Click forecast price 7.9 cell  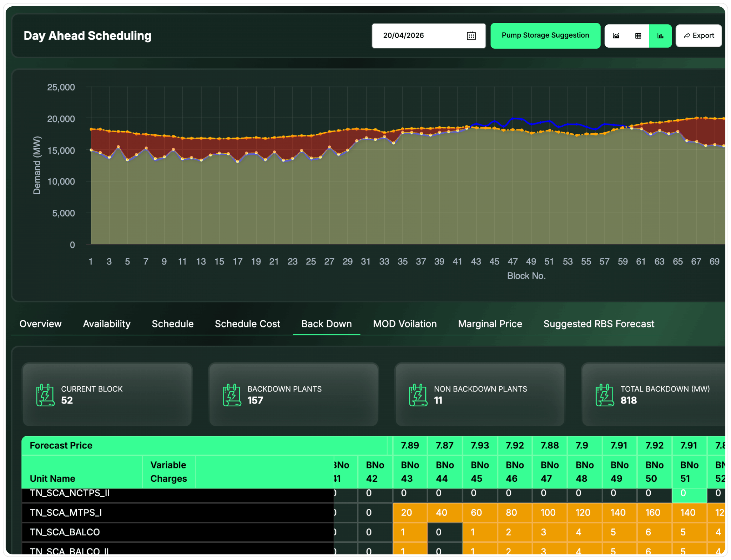tap(584, 445)
